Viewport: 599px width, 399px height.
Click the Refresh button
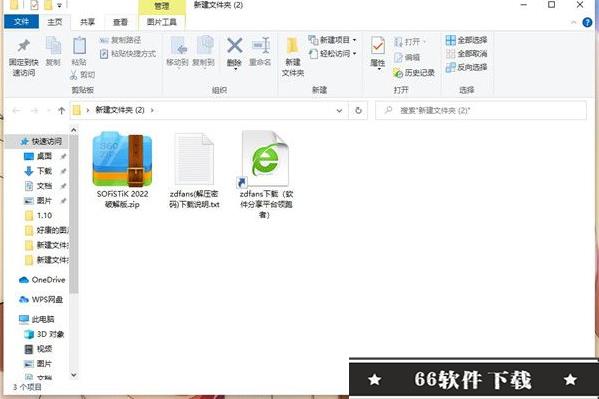click(x=358, y=110)
